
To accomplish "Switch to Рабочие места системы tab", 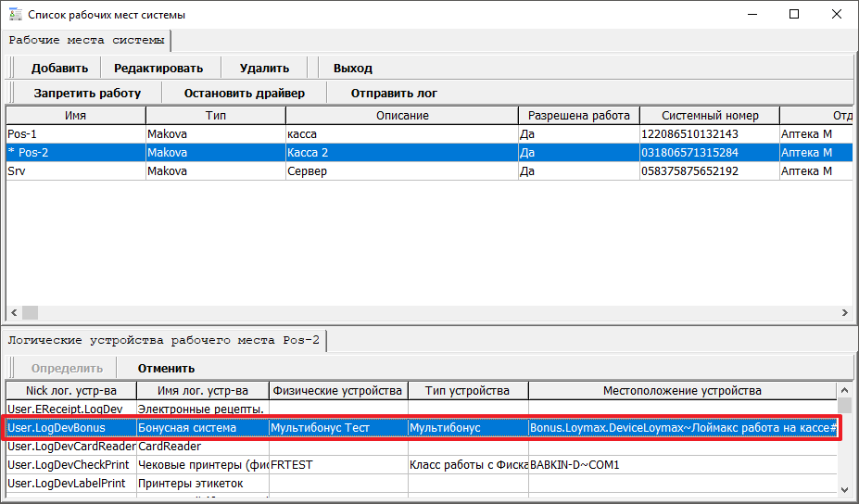I will (88, 41).
